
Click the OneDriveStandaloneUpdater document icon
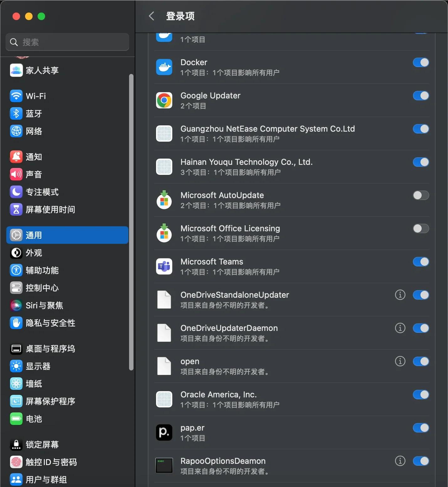click(164, 300)
